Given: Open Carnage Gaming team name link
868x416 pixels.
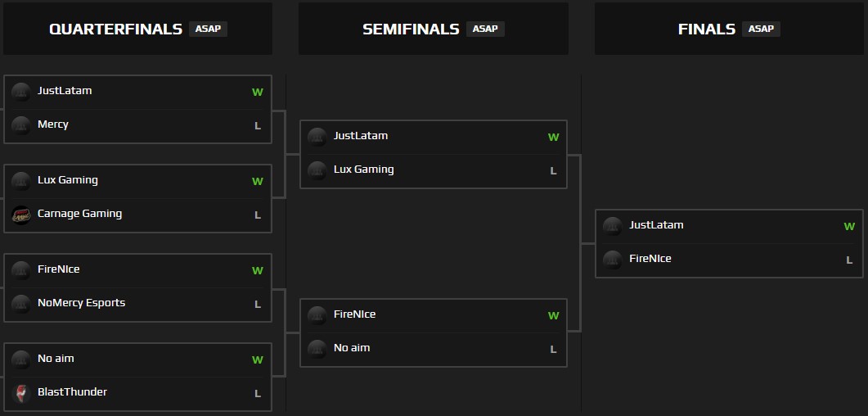Looking at the screenshot, I should tap(79, 214).
